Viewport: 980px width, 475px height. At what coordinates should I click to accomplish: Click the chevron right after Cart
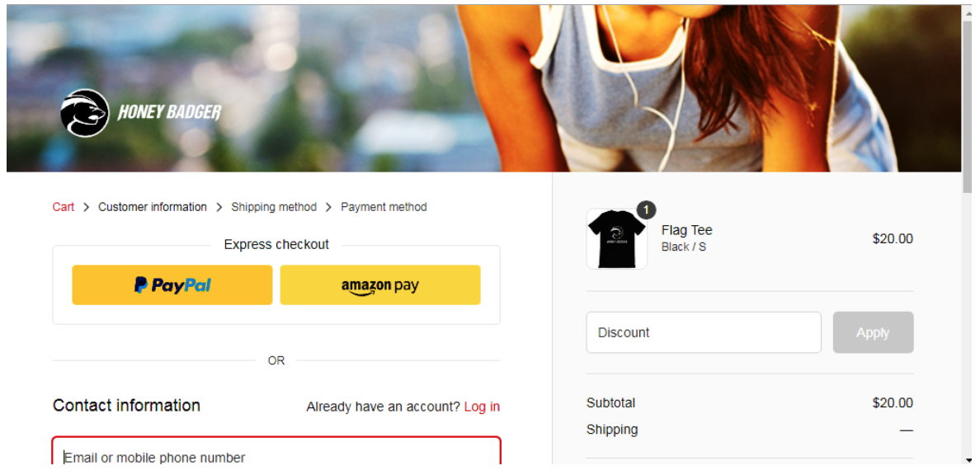[x=86, y=208]
